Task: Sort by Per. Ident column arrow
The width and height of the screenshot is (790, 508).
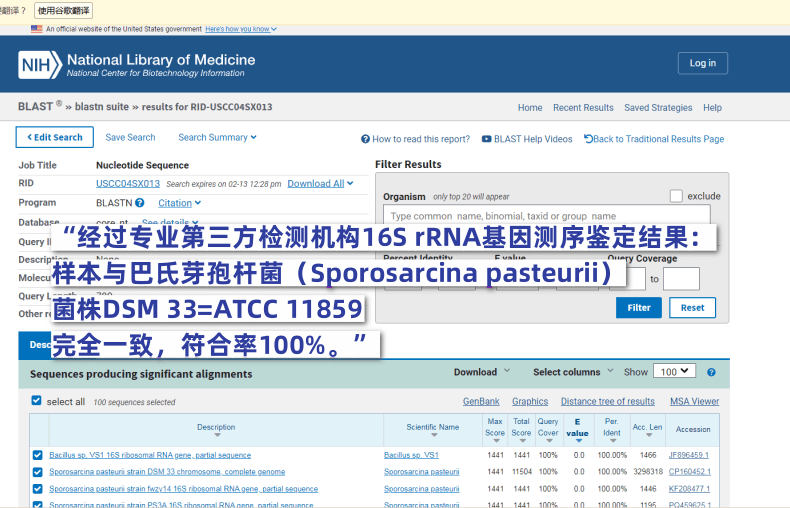Action: click(613, 441)
